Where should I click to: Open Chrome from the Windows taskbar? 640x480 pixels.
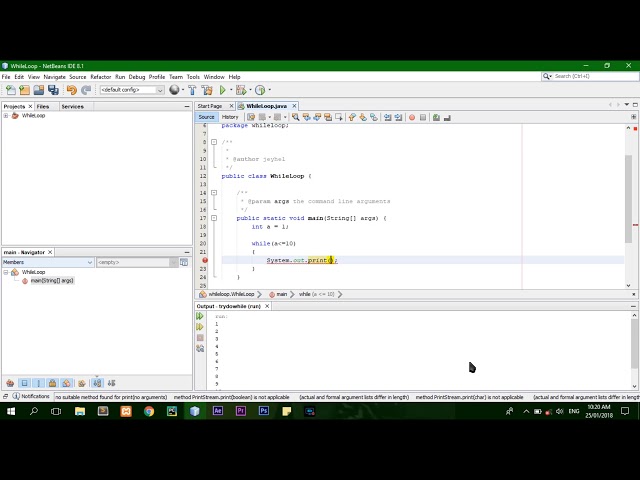click(x=149, y=411)
